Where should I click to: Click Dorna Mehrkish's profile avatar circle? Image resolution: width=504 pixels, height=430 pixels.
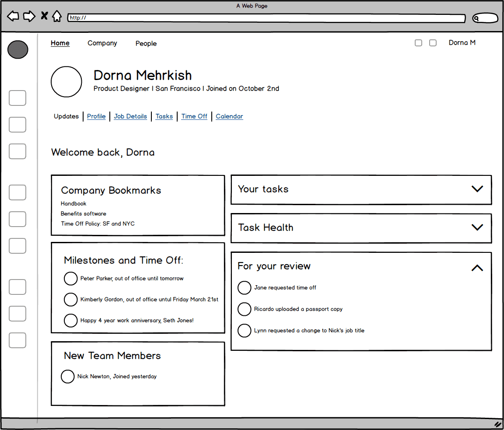coord(66,82)
